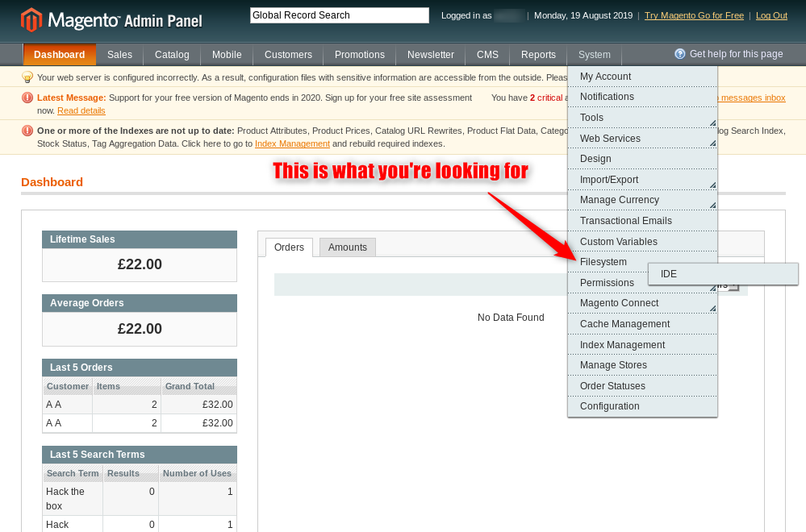Select My Account from System menu
The width and height of the screenshot is (806, 532).
(x=642, y=77)
